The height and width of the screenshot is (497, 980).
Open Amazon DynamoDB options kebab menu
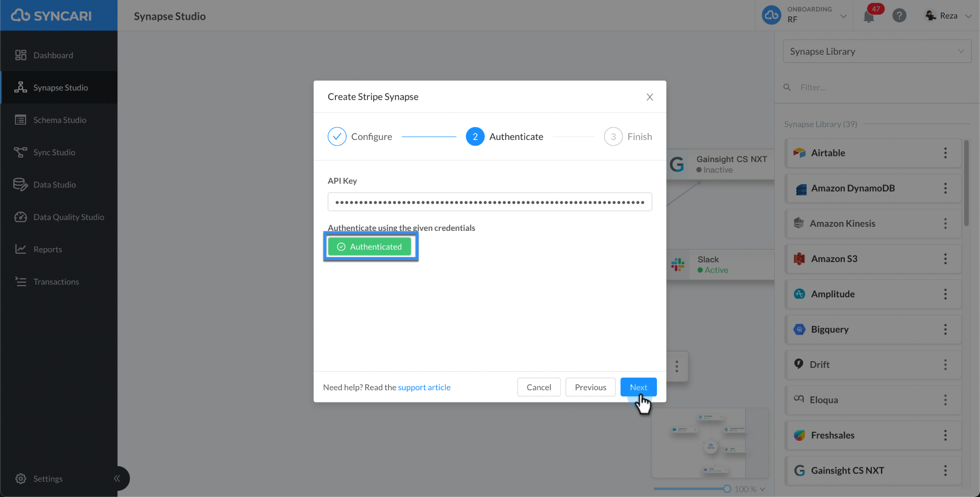pos(945,188)
